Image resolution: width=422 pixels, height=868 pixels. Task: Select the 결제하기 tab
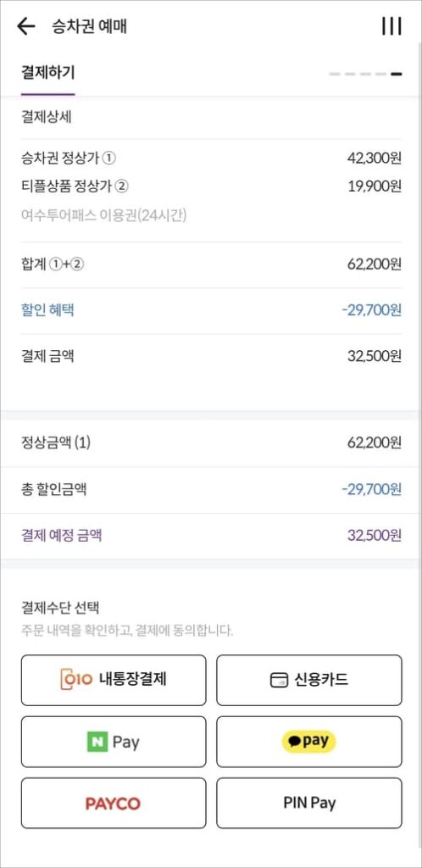point(47,73)
